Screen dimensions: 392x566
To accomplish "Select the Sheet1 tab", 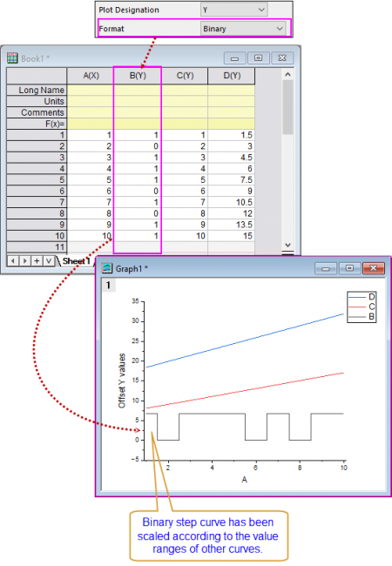I will point(76,261).
